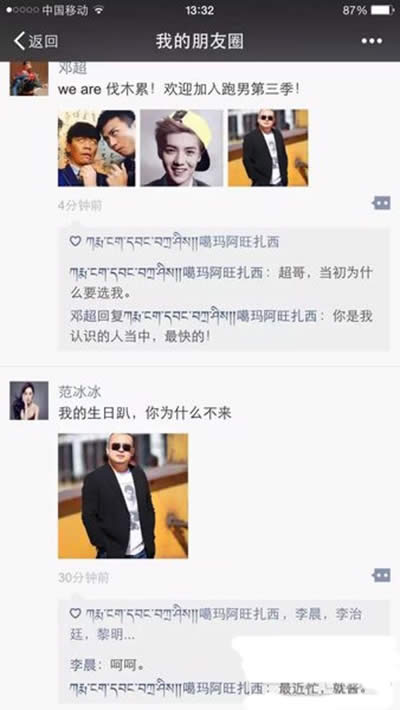Viewport: 400px width, 710px height.
Task: Tap 李晨's comment 呵呵
Action: (107, 665)
